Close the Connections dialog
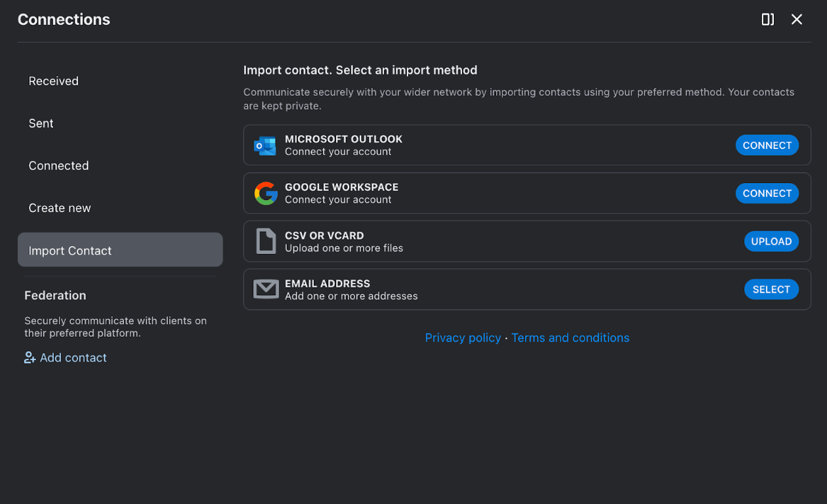 click(x=797, y=20)
